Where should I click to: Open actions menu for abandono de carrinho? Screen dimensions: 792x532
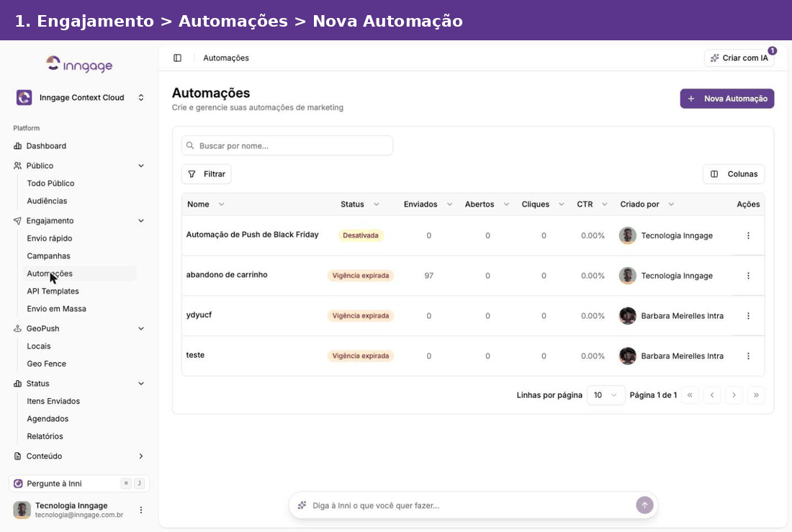[748, 276]
